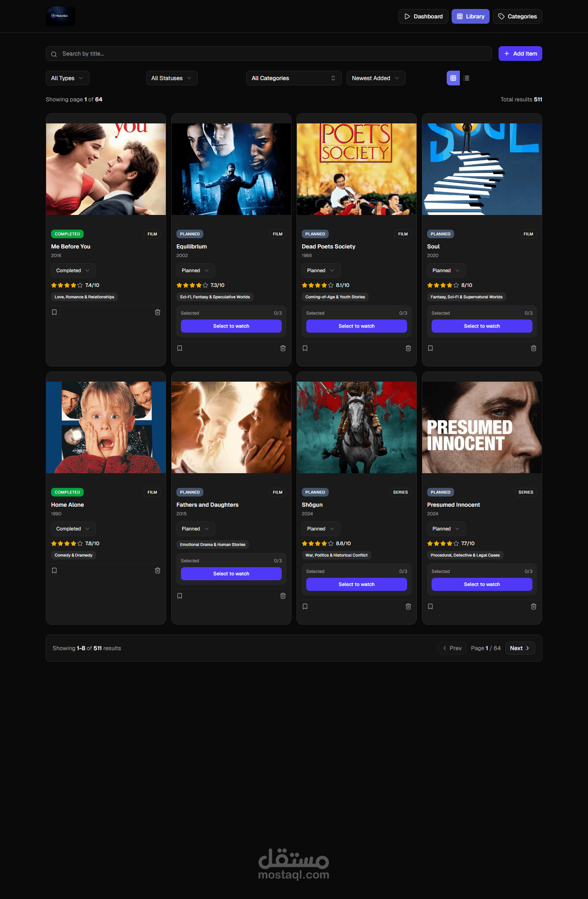Rate Me Before You with stars

coord(67,285)
